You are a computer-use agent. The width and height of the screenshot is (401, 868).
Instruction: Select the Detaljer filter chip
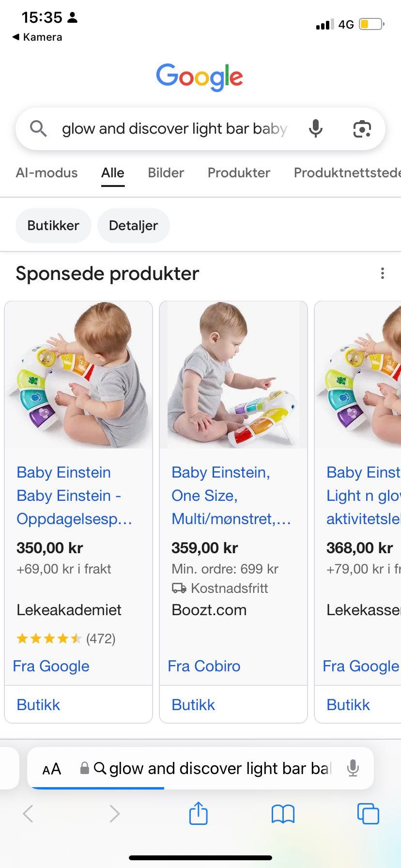coord(133,226)
